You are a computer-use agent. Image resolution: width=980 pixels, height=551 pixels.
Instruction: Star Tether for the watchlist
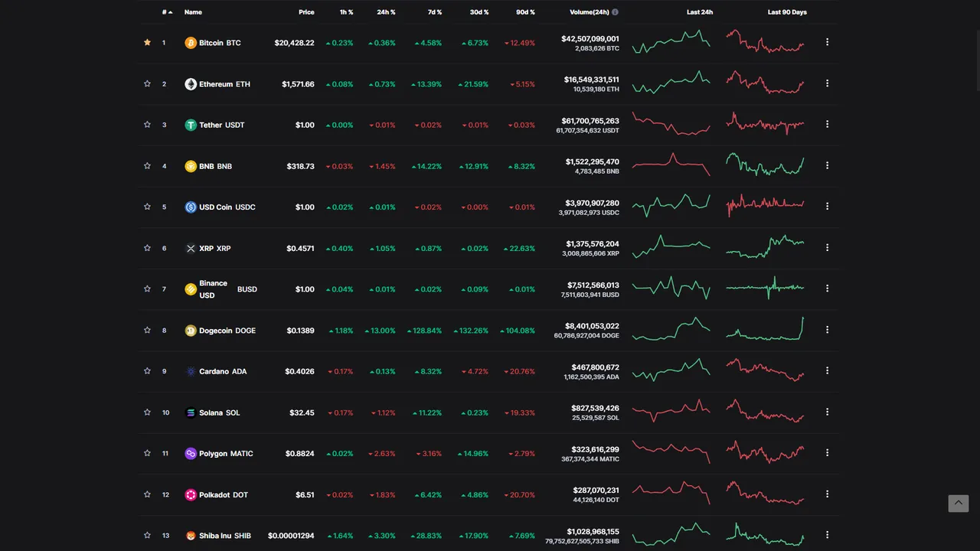point(147,124)
